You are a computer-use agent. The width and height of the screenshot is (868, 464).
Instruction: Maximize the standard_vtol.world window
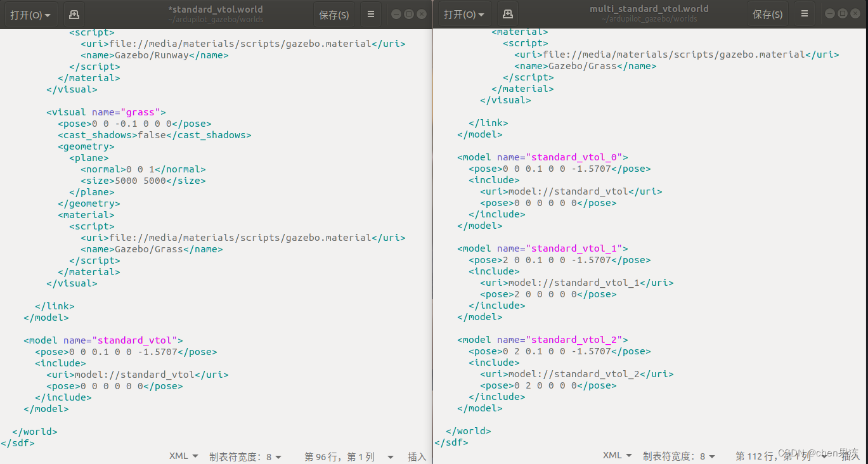[x=409, y=14]
